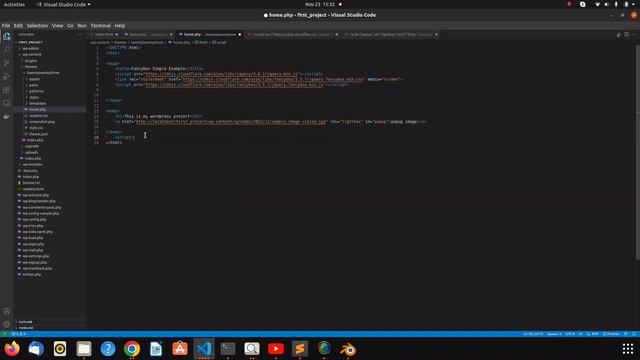Image resolution: width=640 pixels, height=360 pixels.
Task: Launch Google Chrome from the dock
Action: click(132, 349)
